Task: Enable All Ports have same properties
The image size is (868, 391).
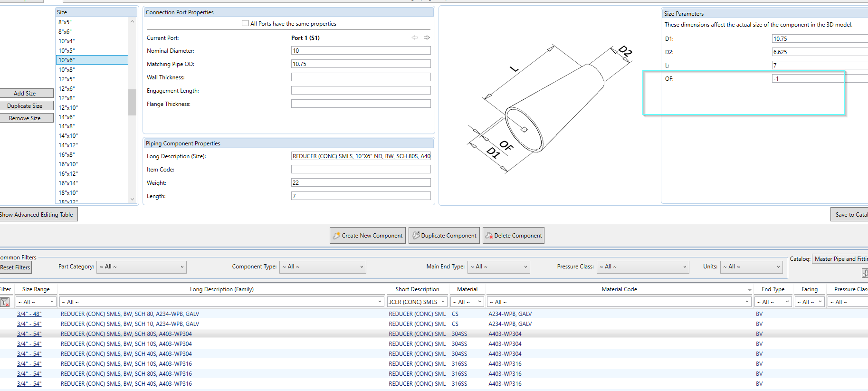Action: (245, 23)
